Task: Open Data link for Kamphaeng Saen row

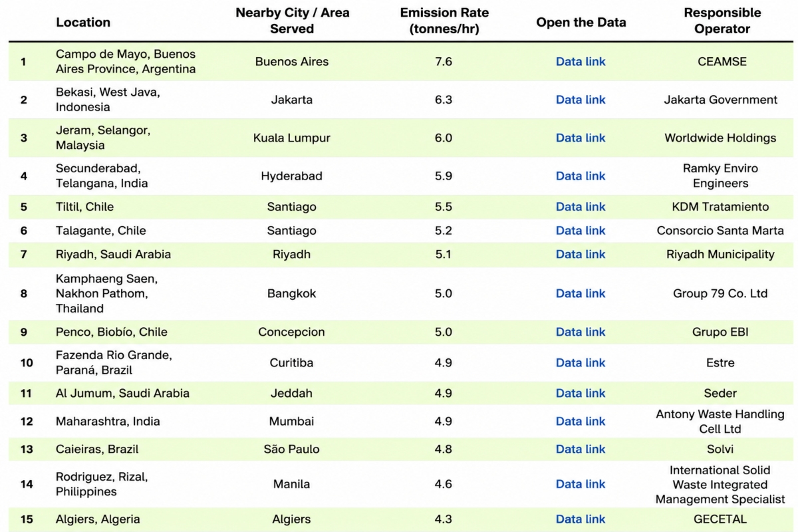Action: (581, 293)
